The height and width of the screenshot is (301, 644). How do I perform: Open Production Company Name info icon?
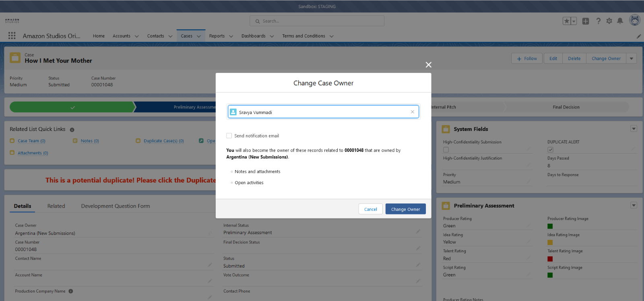71,291
